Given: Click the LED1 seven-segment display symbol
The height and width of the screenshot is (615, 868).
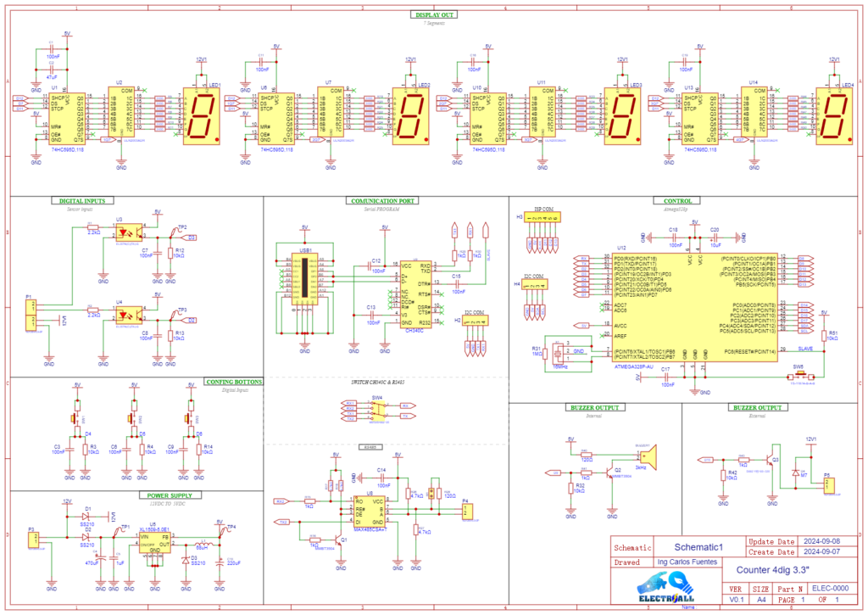Looking at the screenshot, I should click(x=200, y=115).
